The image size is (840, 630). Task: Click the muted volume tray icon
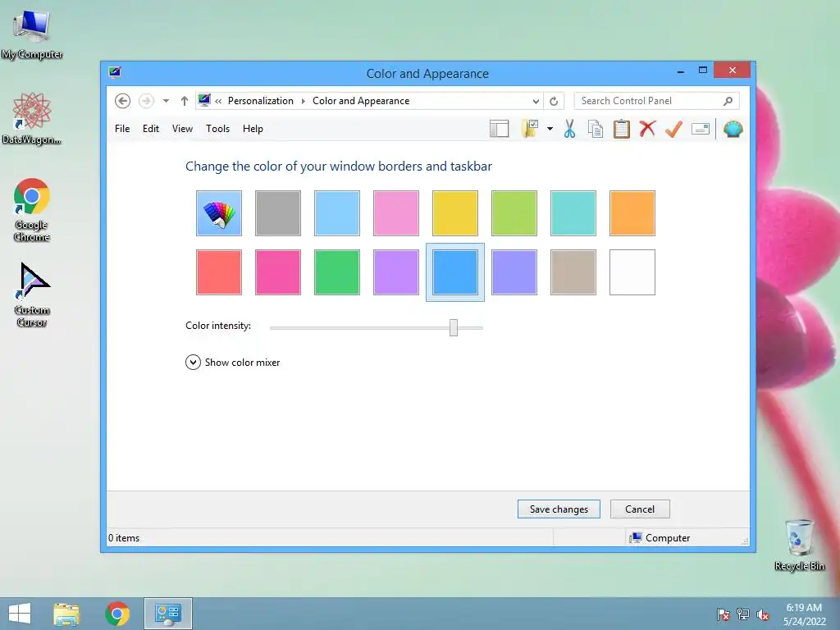pos(763,614)
